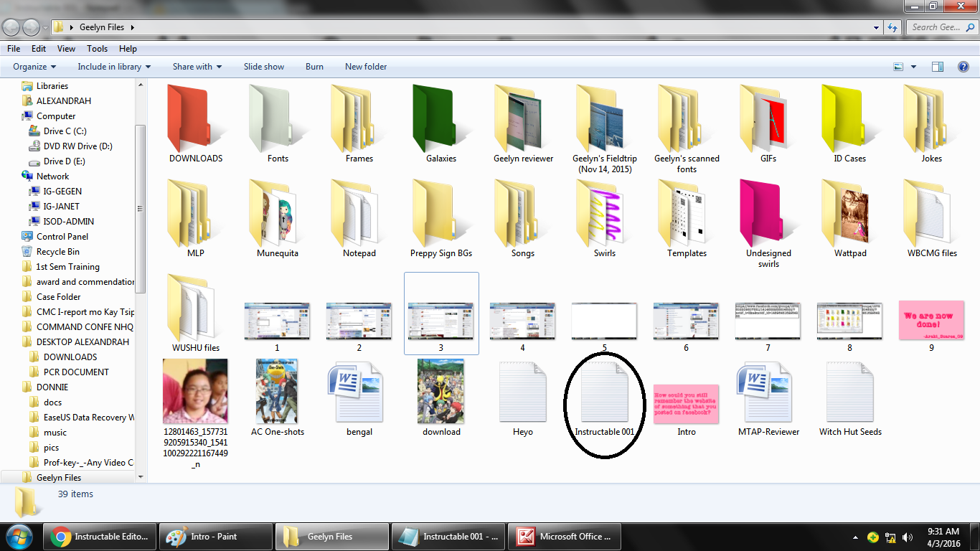Switch to Instructable Editor Chrome taskbar button
This screenshot has width=980, height=551.
click(100, 537)
